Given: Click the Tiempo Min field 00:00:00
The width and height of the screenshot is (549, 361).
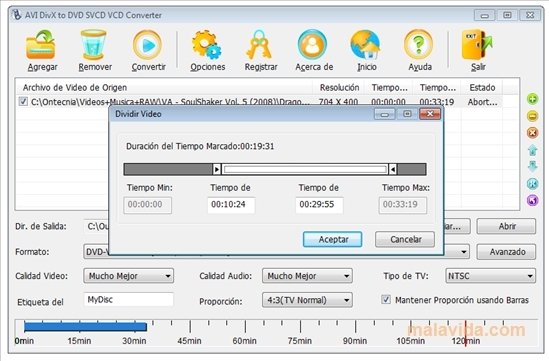Looking at the screenshot, I should (x=147, y=205).
